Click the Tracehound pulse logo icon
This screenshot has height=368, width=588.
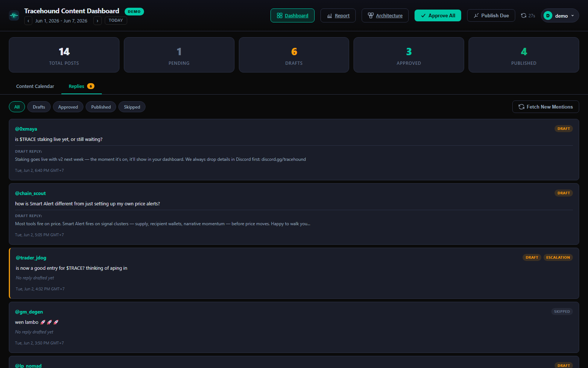(x=14, y=15)
